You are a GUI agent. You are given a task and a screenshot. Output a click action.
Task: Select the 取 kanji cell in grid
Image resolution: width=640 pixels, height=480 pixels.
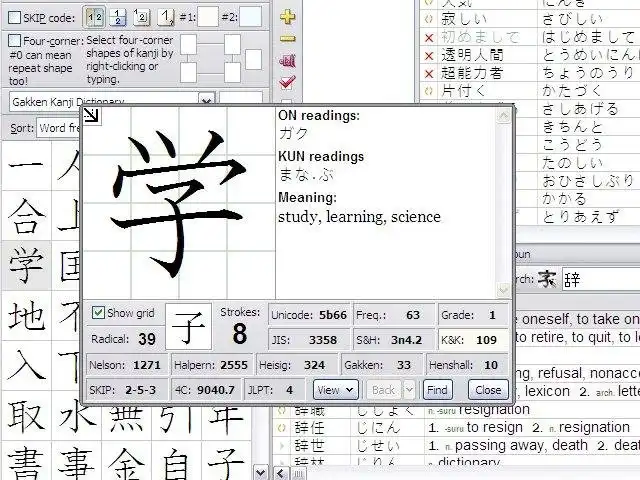point(26,416)
